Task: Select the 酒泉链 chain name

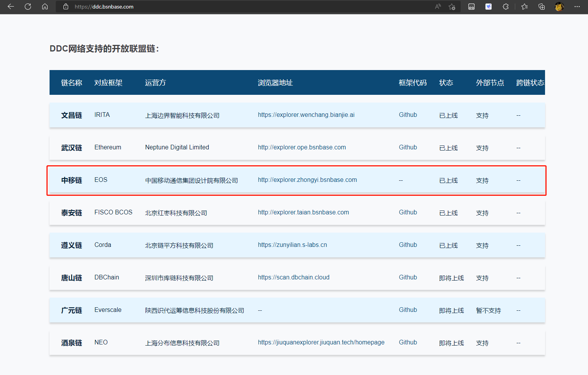Action: point(72,343)
